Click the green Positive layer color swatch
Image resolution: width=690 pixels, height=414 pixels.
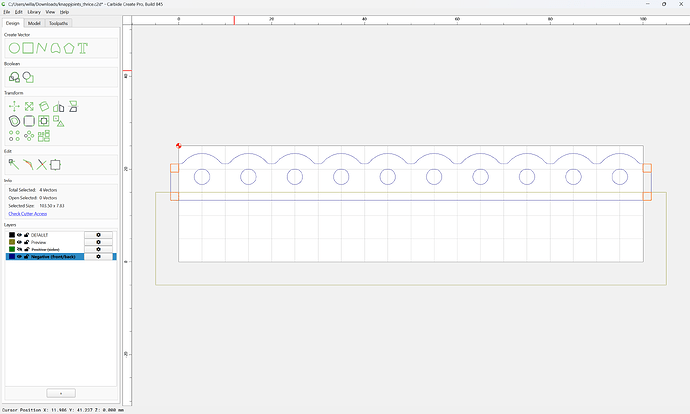(x=12, y=249)
